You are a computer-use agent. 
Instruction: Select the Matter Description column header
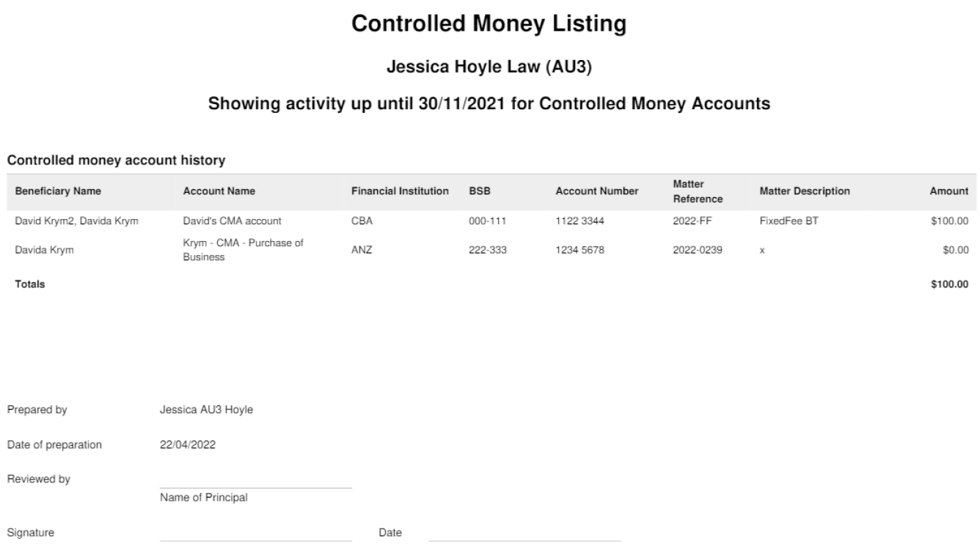(805, 191)
